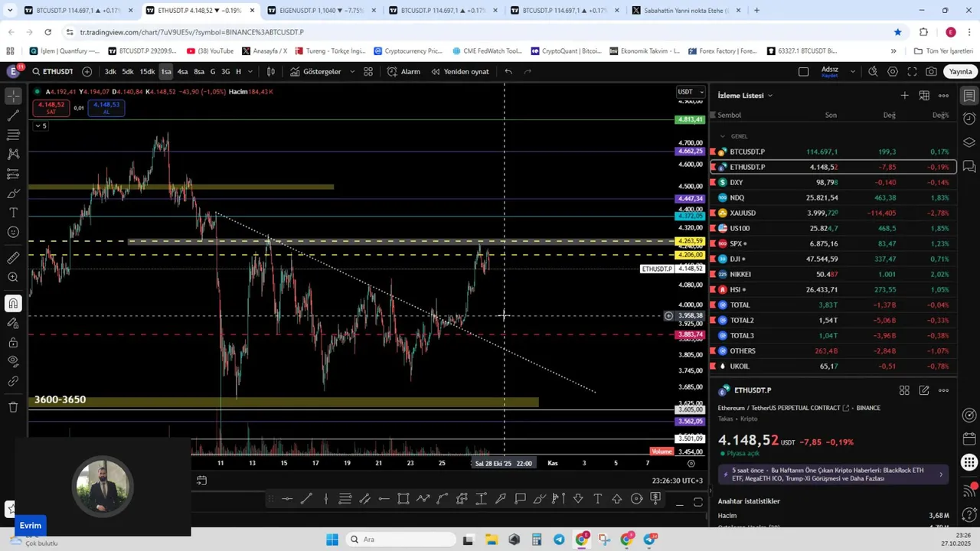980x551 pixels.
Task: Select the 8sa timeframe
Action: coord(199,71)
